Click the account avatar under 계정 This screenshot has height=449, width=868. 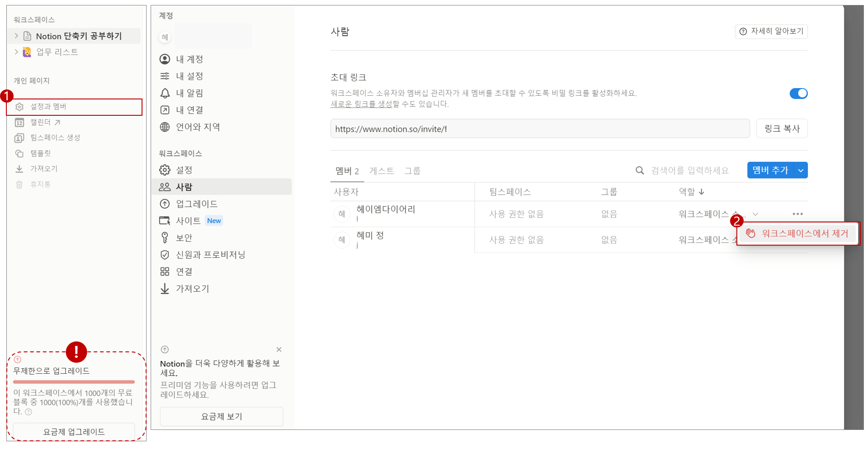(165, 37)
